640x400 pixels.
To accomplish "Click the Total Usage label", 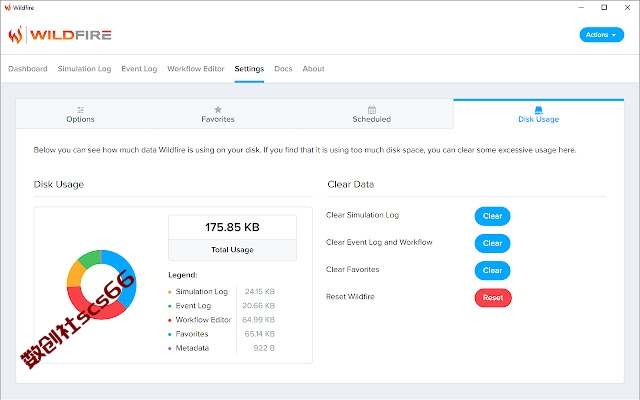I will pyautogui.click(x=232, y=250).
